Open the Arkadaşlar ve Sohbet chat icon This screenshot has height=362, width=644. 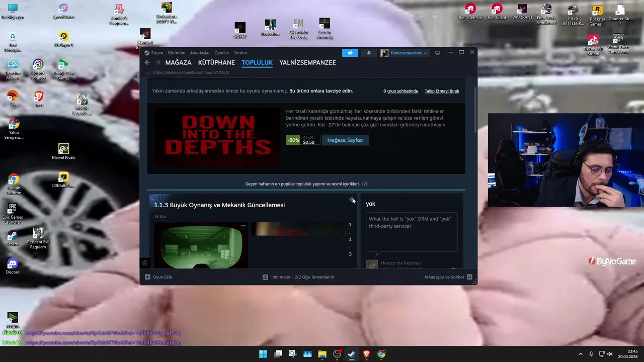469,277
